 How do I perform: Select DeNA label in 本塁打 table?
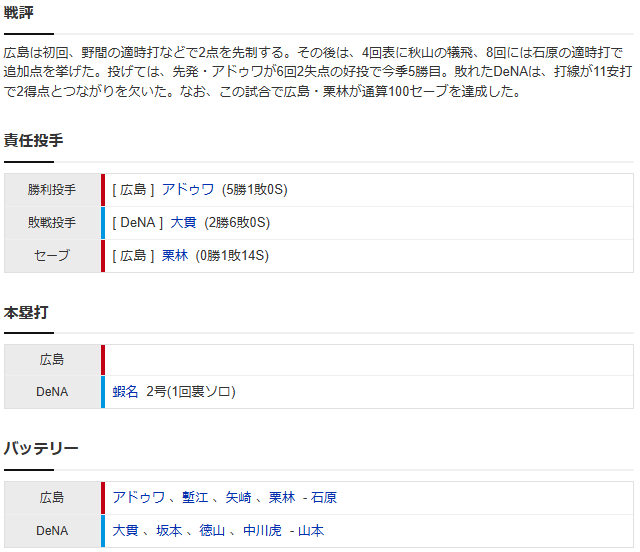tap(52, 392)
